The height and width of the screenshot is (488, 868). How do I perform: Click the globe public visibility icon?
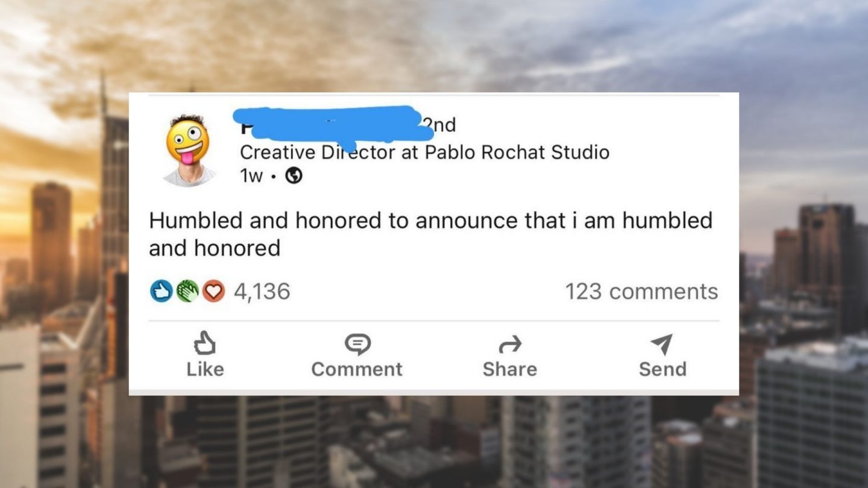(294, 175)
